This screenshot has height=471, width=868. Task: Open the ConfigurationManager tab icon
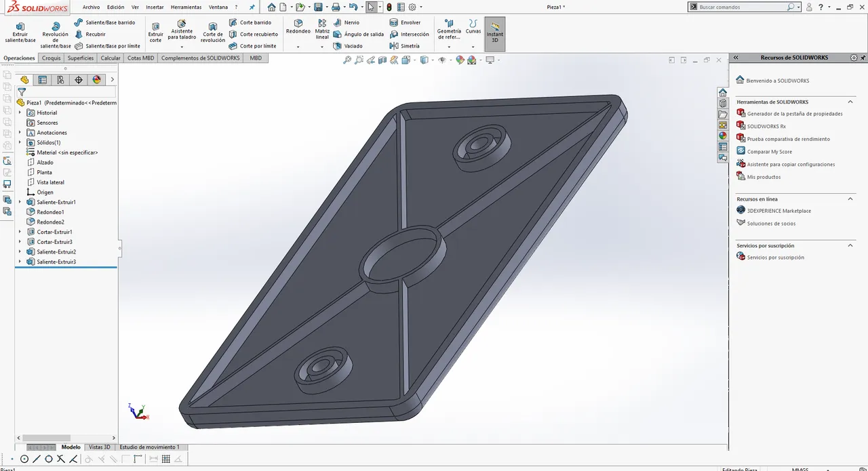click(60, 80)
